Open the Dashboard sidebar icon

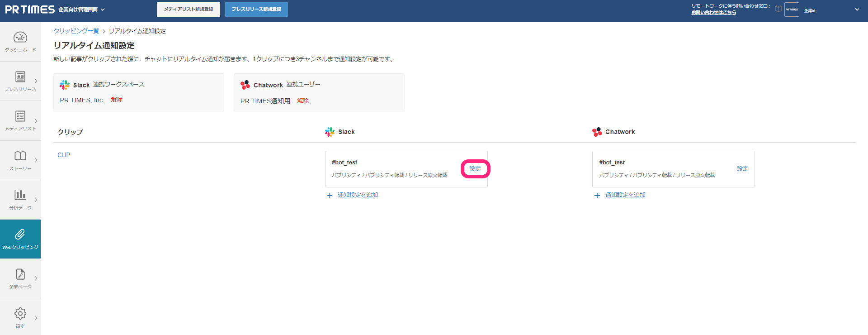(x=20, y=38)
